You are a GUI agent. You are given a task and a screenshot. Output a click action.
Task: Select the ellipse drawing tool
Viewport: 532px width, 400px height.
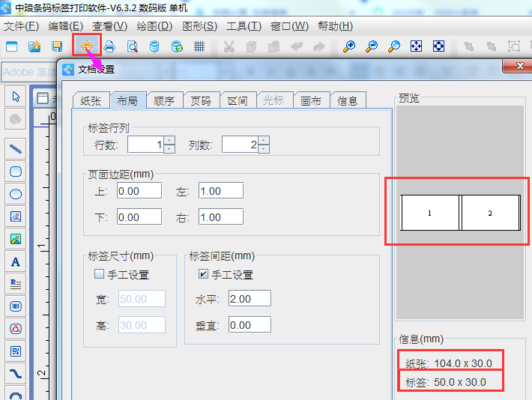tap(15, 194)
